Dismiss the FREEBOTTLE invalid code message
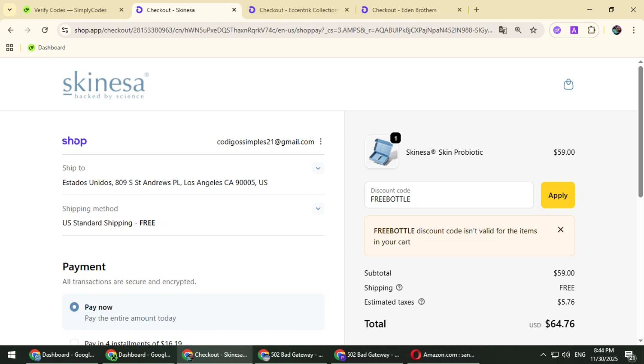This screenshot has height=364, width=644. pyautogui.click(x=560, y=229)
